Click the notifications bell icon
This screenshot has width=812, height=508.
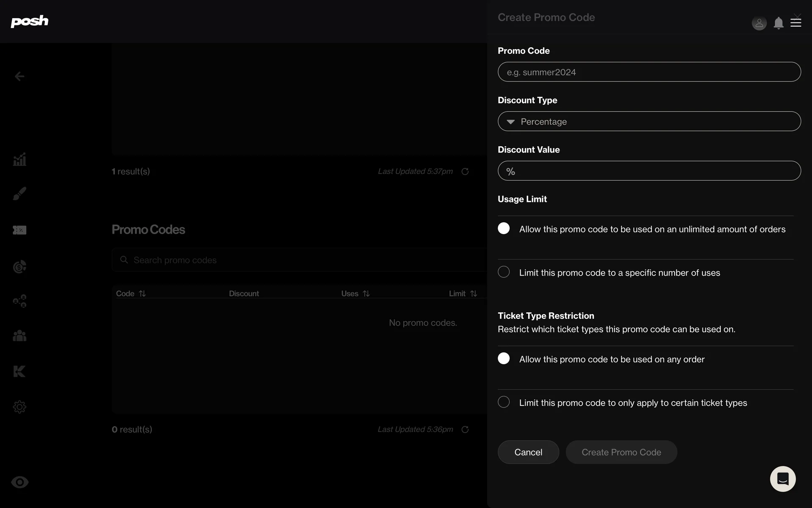click(x=778, y=23)
